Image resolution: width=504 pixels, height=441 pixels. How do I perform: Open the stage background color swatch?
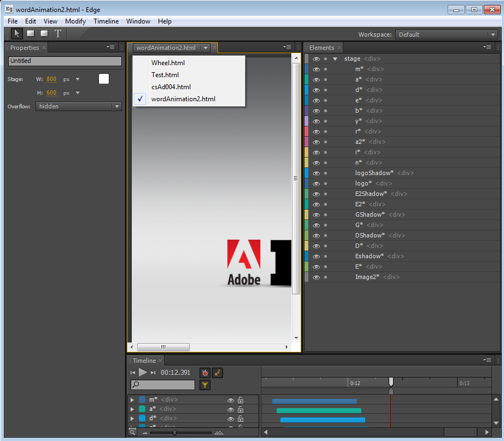[104, 79]
